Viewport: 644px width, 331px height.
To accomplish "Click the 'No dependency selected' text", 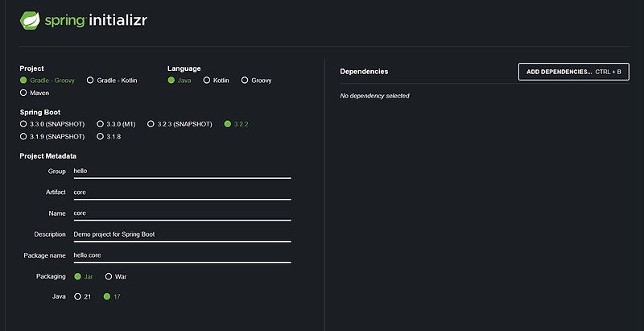I will 374,96.
